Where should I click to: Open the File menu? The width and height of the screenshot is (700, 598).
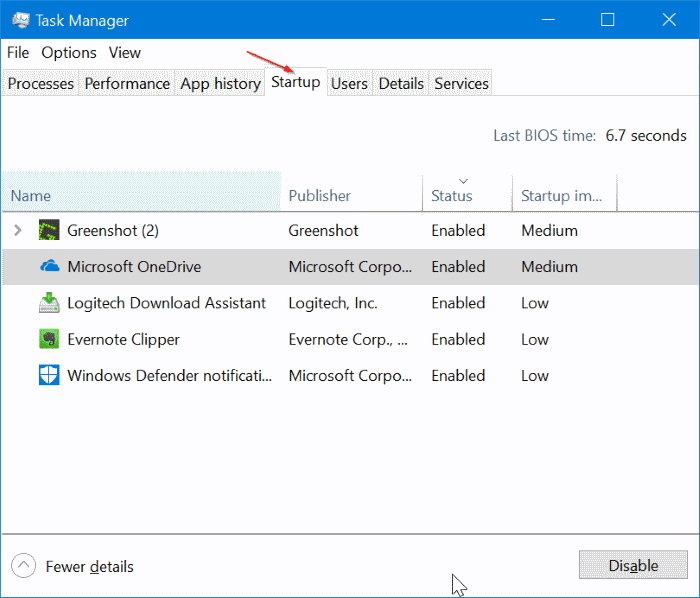[x=18, y=53]
